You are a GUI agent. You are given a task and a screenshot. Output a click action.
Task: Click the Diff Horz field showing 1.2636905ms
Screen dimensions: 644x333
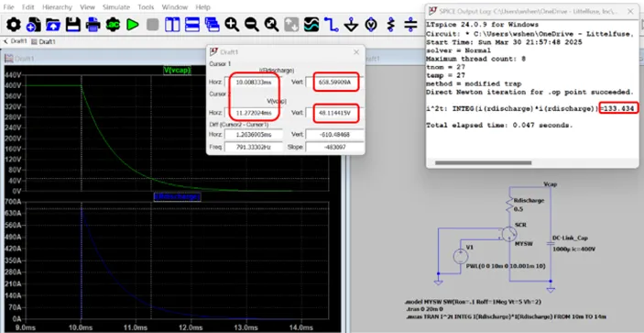[253, 135]
